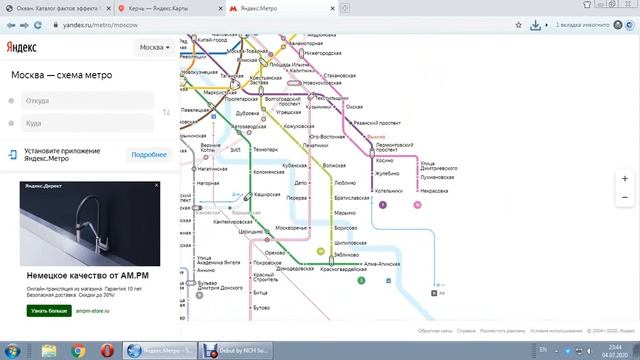Select the Лухмановская station
This screenshot has width=640, height=360.
coord(437,178)
